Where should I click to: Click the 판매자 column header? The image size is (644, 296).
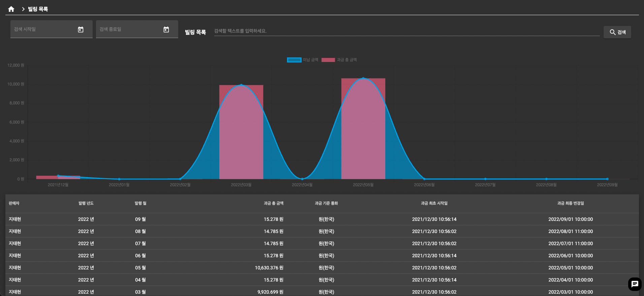click(x=14, y=203)
